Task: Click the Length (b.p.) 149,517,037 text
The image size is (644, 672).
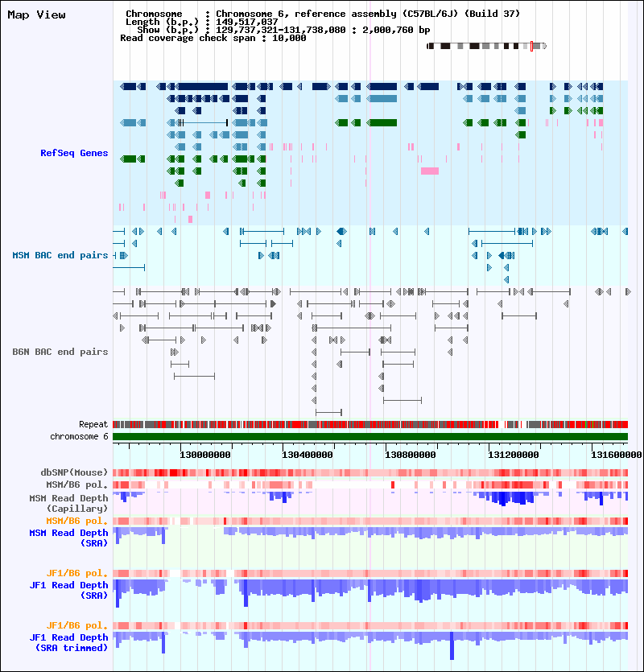Action: coord(201,22)
